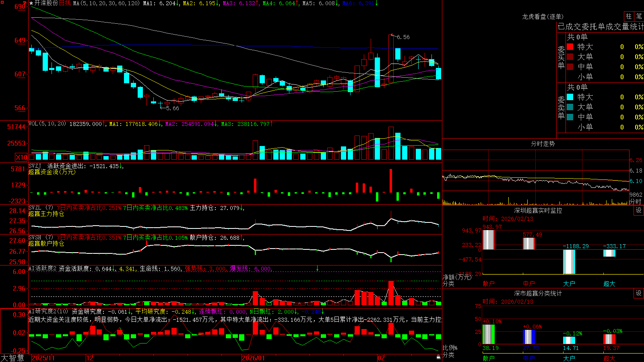Select the 27.73 中户 bar in 深市超赢分类统计
This screenshot has height=362, width=644.
pos(528,337)
